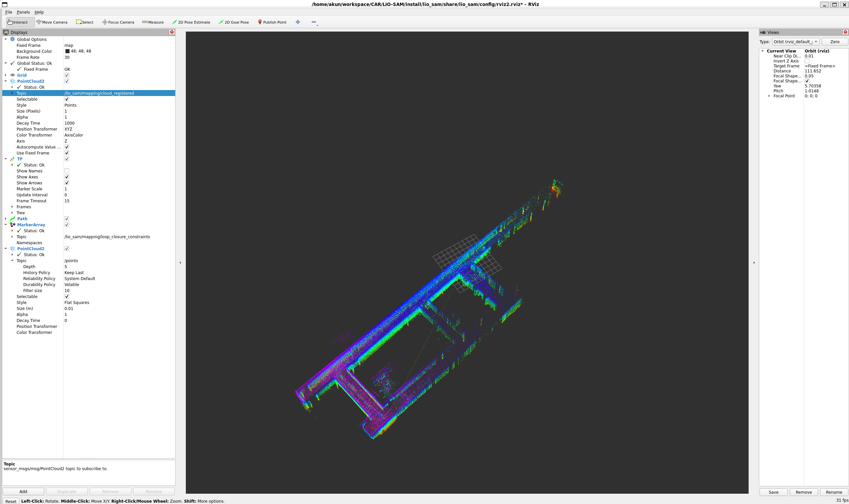Select the Publish Point tool
Image resolution: width=849 pixels, height=504 pixels.
point(272,22)
